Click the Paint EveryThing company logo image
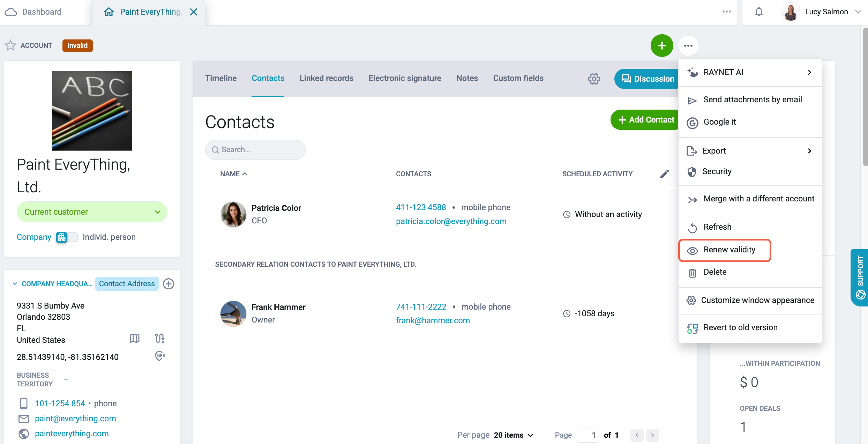This screenshot has height=444, width=868. [x=92, y=111]
